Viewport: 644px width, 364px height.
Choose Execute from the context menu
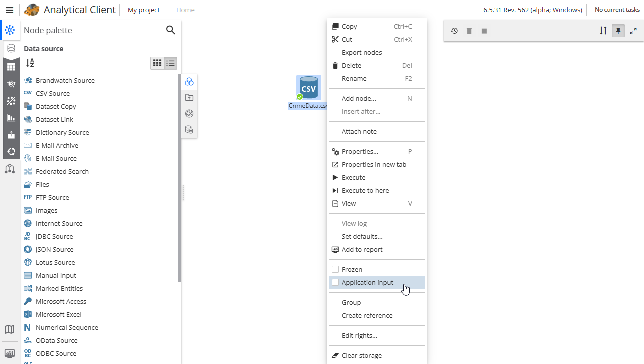pos(353,177)
